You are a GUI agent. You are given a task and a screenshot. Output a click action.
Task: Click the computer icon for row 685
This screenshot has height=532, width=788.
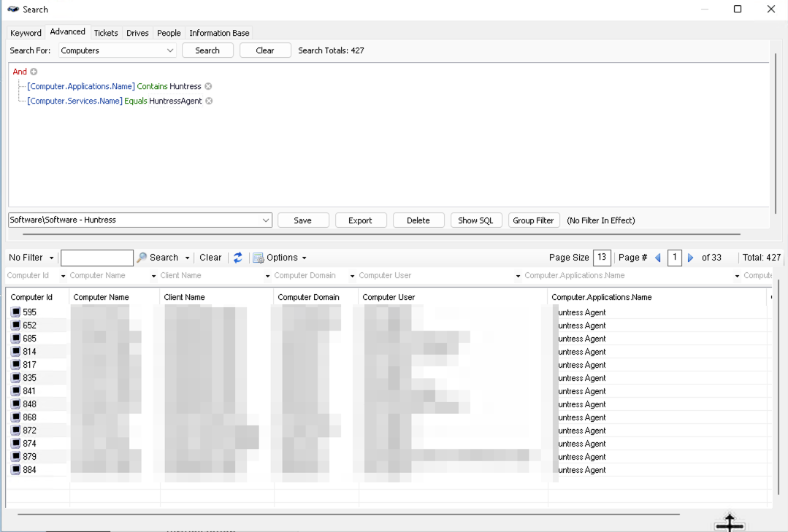(x=15, y=338)
